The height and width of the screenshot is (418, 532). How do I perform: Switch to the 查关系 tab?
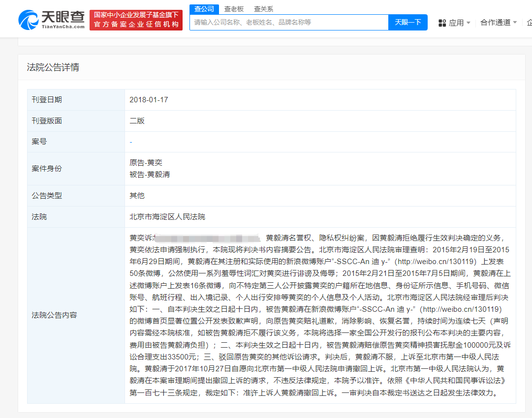(264, 9)
